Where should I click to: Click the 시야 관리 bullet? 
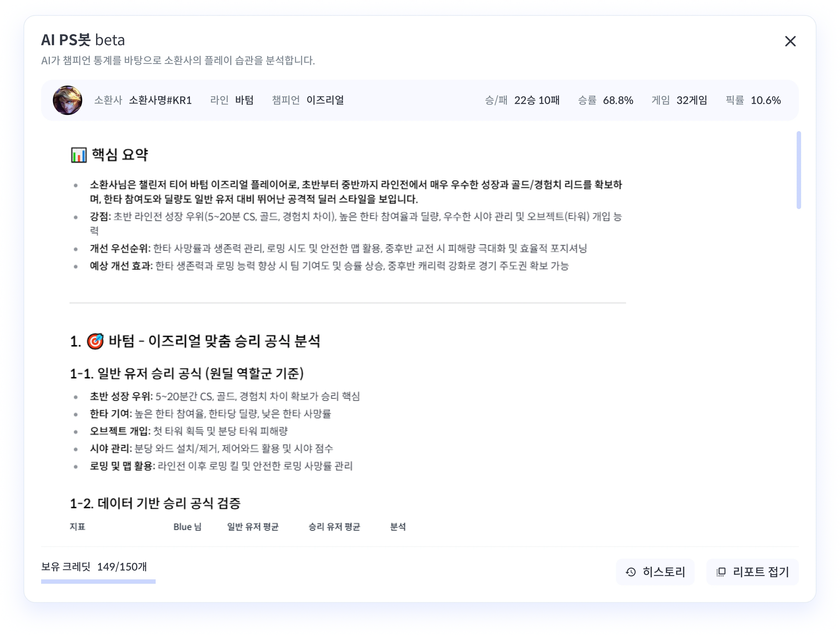(x=211, y=448)
